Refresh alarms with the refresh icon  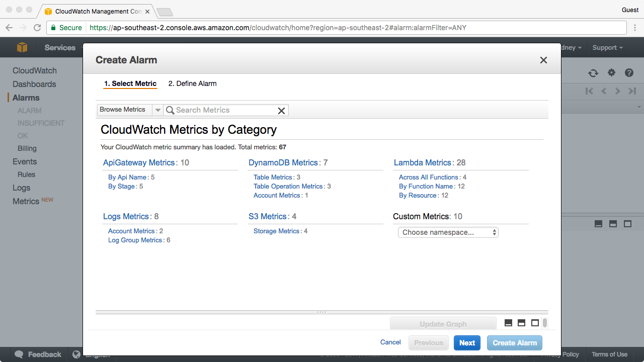[593, 73]
